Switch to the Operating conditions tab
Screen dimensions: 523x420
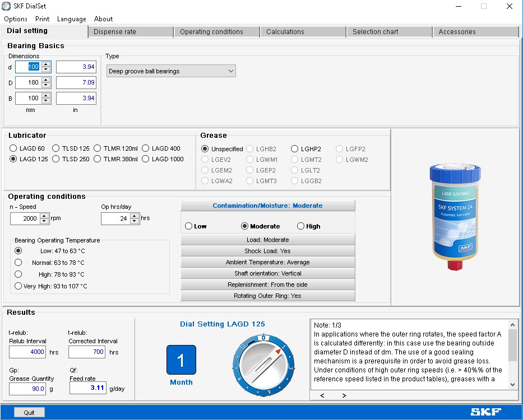(217, 32)
